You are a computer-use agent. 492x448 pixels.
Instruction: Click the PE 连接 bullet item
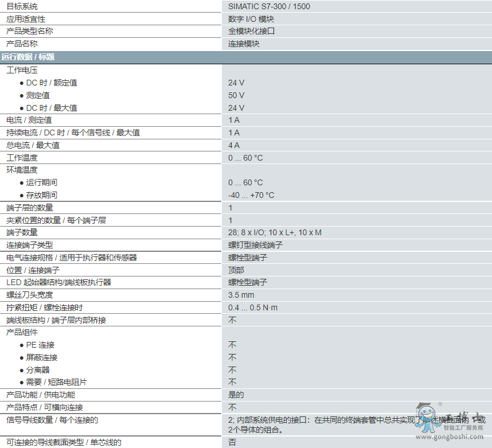point(40,345)
